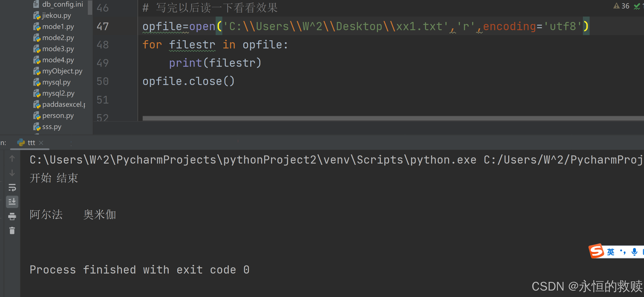Click the down navigation arrow in console toolbar
This screenshot has width=644, height=297.
click(12, 173)
